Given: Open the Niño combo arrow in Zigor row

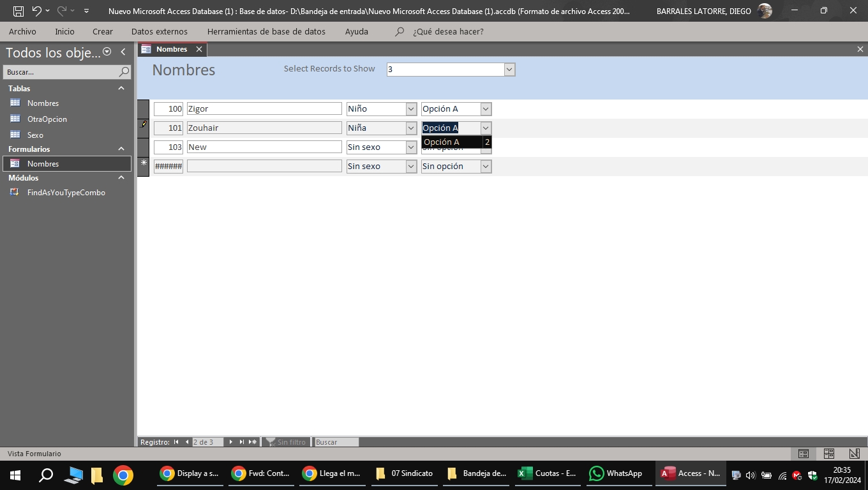Looking at the screenshot, I should (x=411, y=108).
